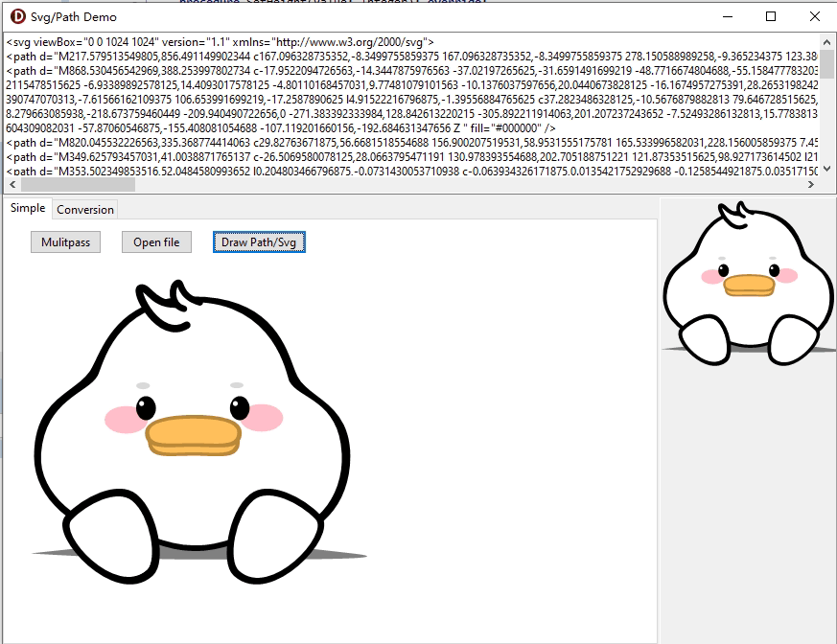The height and width of the screenshot is (644, 837).
Task: Click inside the SVG source text area
Action: coord(411,106)
